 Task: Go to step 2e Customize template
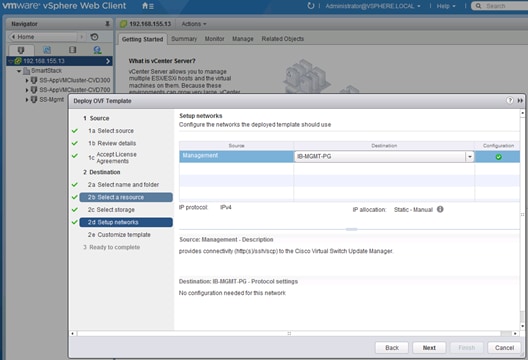click(x=119, y=235)
